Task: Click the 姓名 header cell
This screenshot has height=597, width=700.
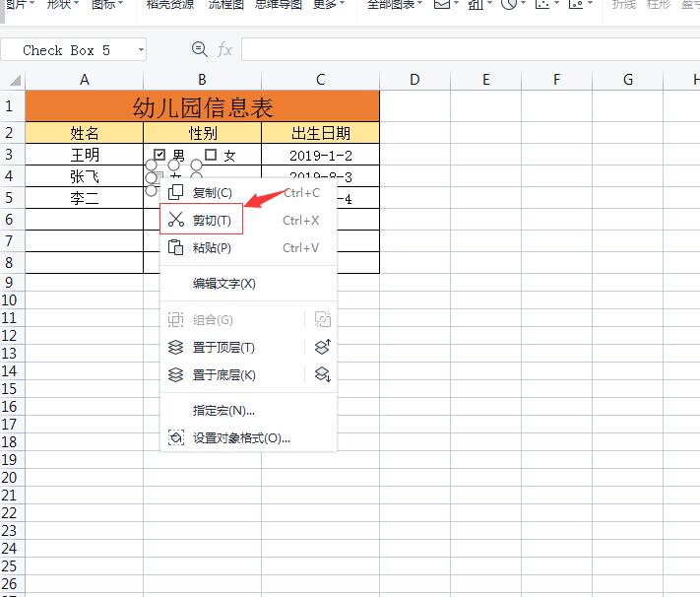Action: (85, 133)
